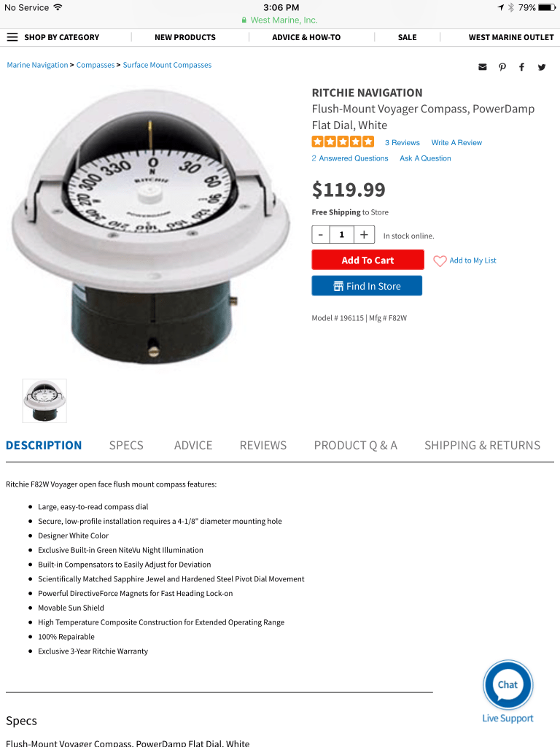Follow the Surface Mount Compasses breadcrumb
This screenshot has height=747, width=560.
167,65
